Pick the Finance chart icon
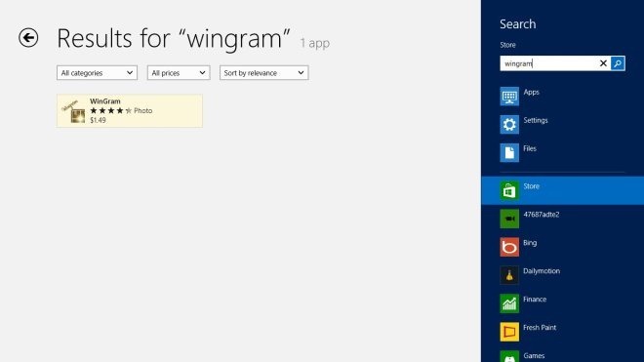The height and width of the screenshot is (362, 644). click(509, 303)
